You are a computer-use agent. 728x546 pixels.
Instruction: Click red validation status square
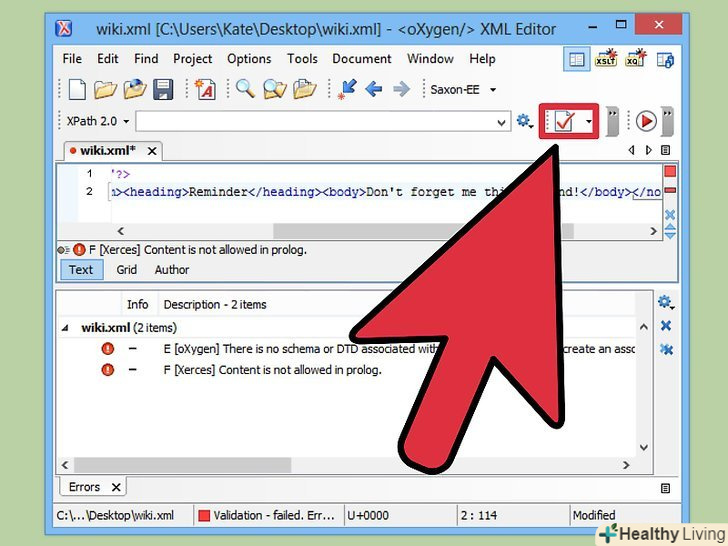(x=670, y=171)
